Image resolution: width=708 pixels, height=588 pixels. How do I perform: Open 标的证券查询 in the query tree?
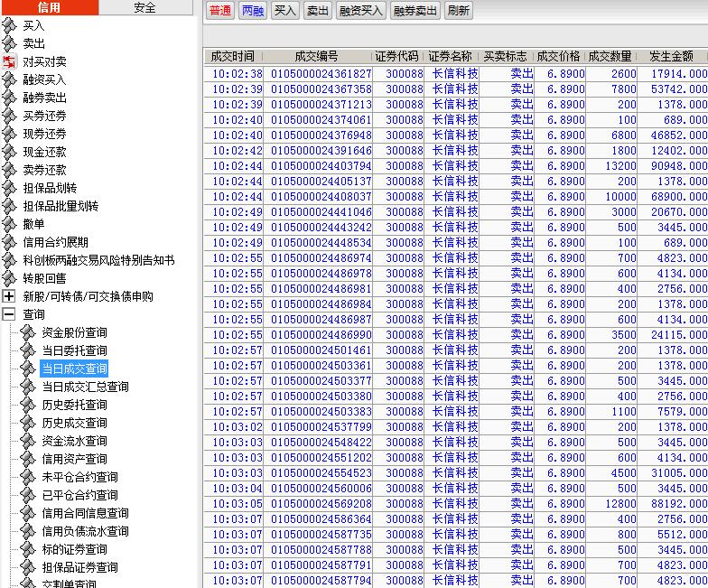click(74, 549)
